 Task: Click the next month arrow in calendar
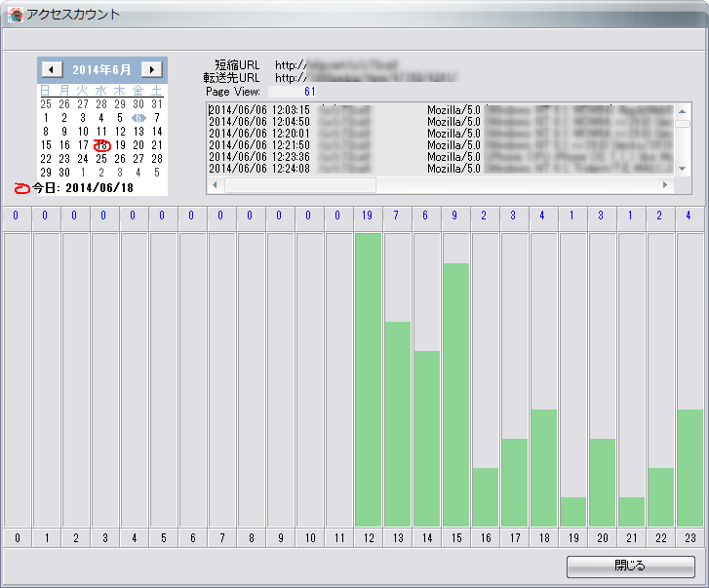151,69
